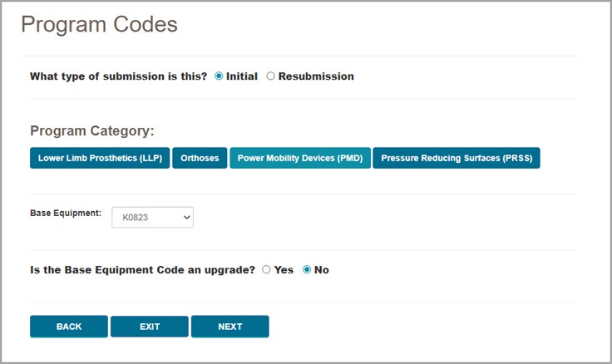Proceed with the NEXT button
The height and width of the screenshot is (364, 612).
point(230,327)
